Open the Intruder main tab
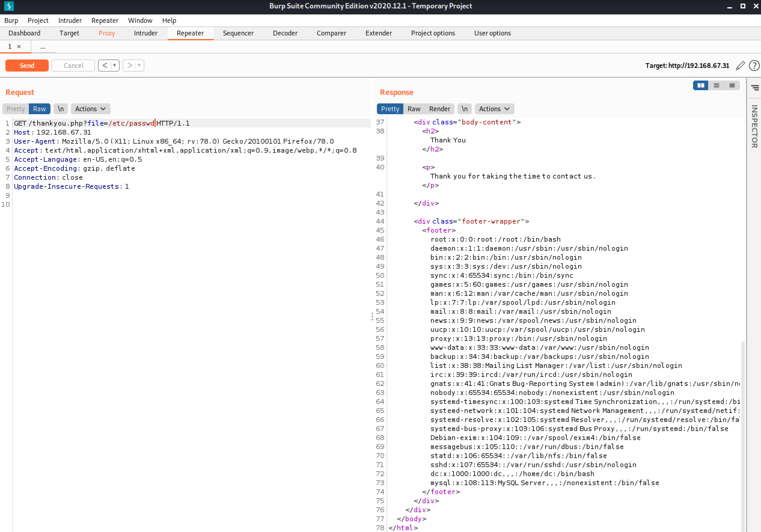761x532 pixels. point(145,33)
